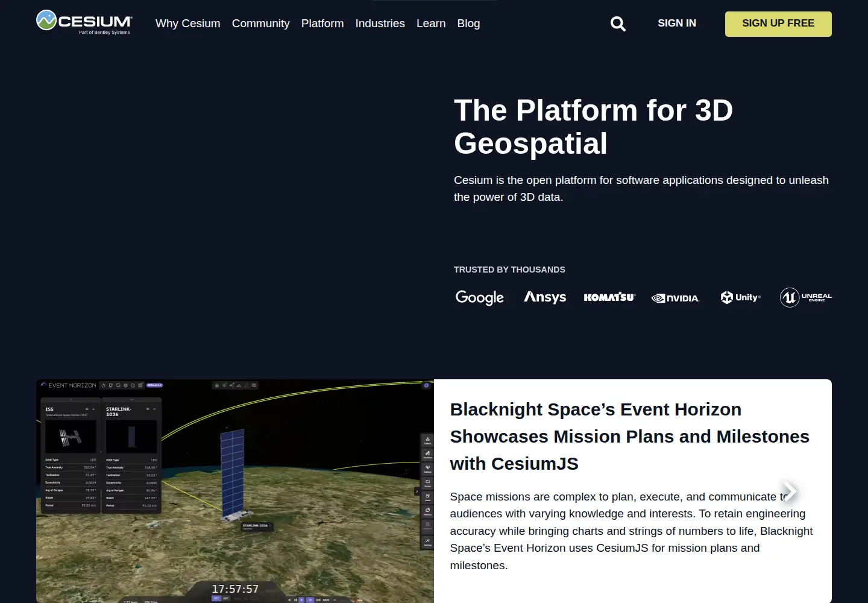This screenshot has width=868, height=603.
Task: Click the Event Horizon satellite screenshot thumbnail
Action: 235,491
